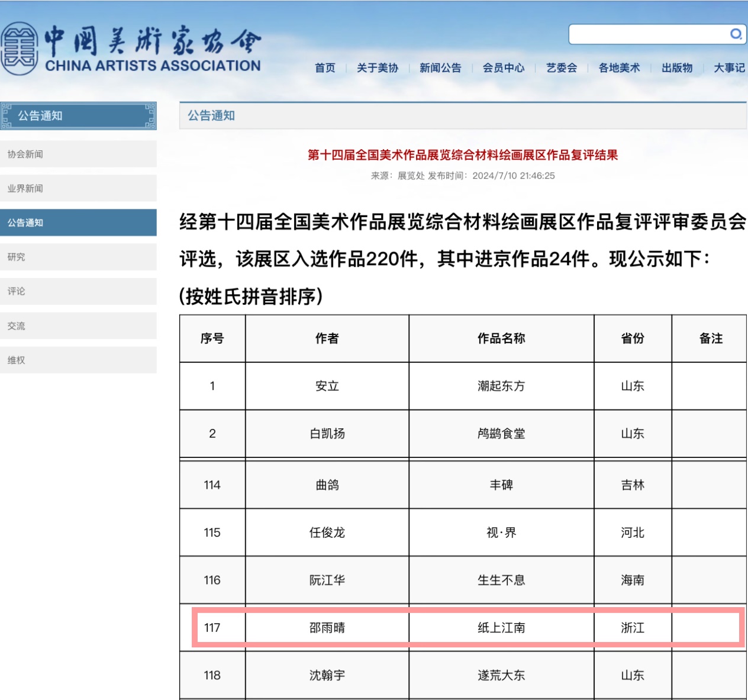Image resolution: width=748 pixels, height=700 pixels.
Task: Open 会员中心 in the navigation bar
Action: (504, 68)
